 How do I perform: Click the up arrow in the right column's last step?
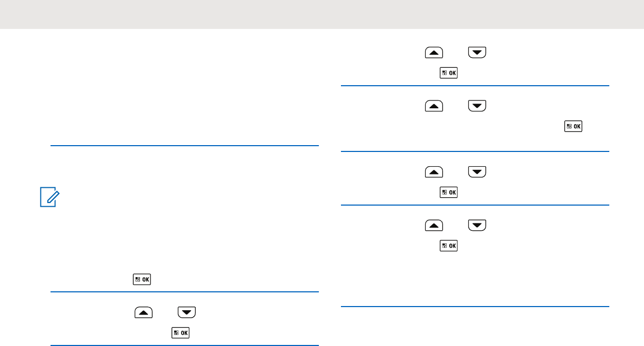(x=434, y=226)
